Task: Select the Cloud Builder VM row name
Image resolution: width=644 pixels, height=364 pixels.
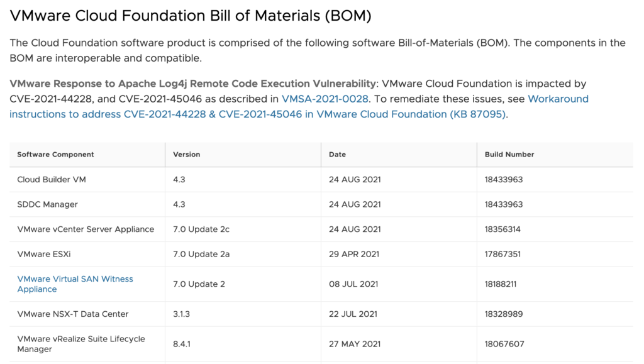Action: coord(52,180)
